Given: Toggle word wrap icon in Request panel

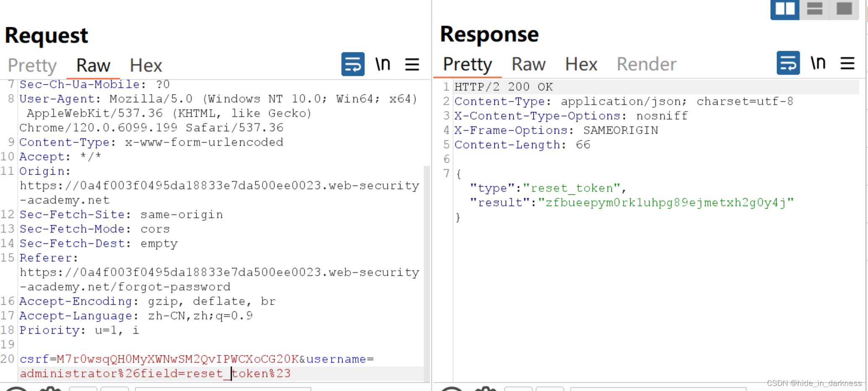Looking at the screenshot, I should (353, 64).
